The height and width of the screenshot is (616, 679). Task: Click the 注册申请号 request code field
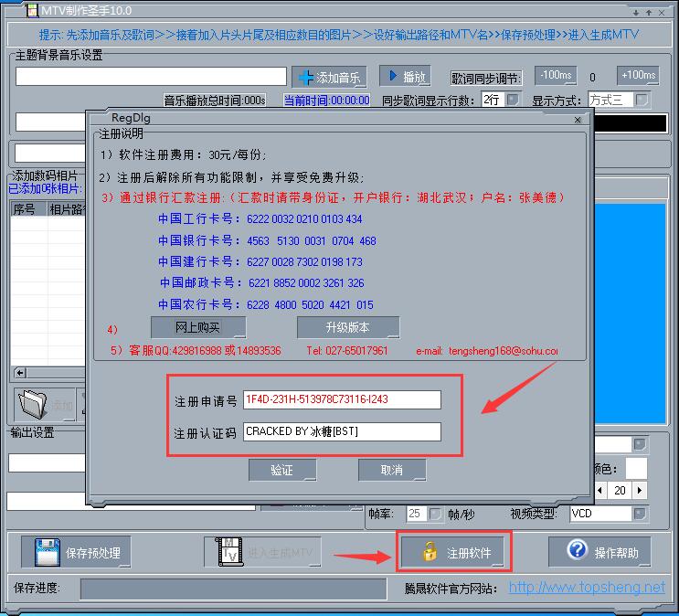(x=342, y=399)
